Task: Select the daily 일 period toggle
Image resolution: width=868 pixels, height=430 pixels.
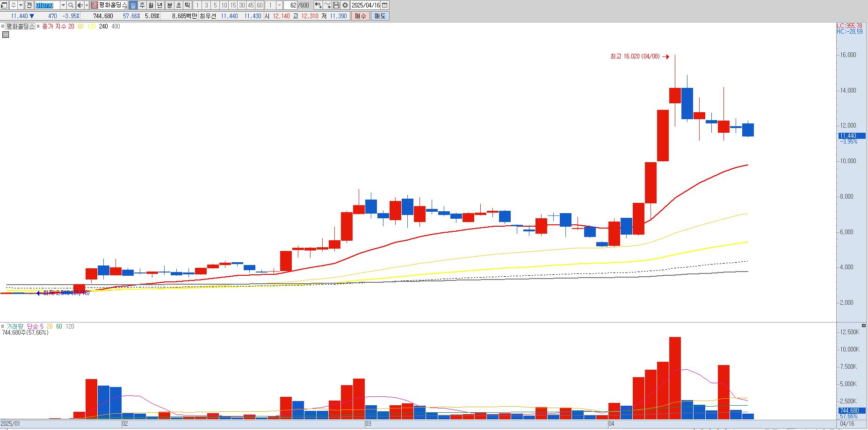Action: [x=133, y=5]
